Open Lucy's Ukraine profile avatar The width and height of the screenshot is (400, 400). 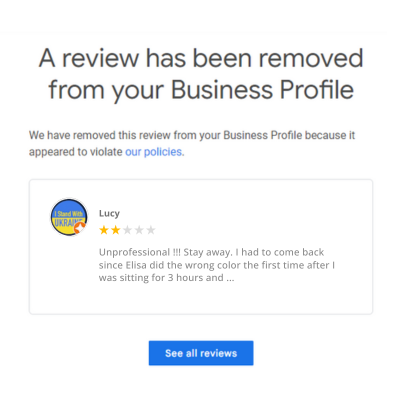click(x=69, y=217)
